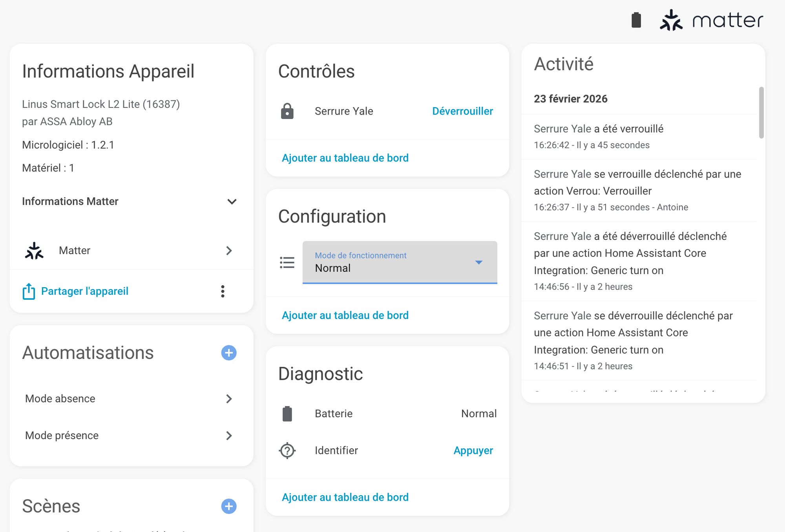Click Ajouter au tableau de bord under Contrôles
The width and height of the screenshot is (785, 532).
point(345,158)
